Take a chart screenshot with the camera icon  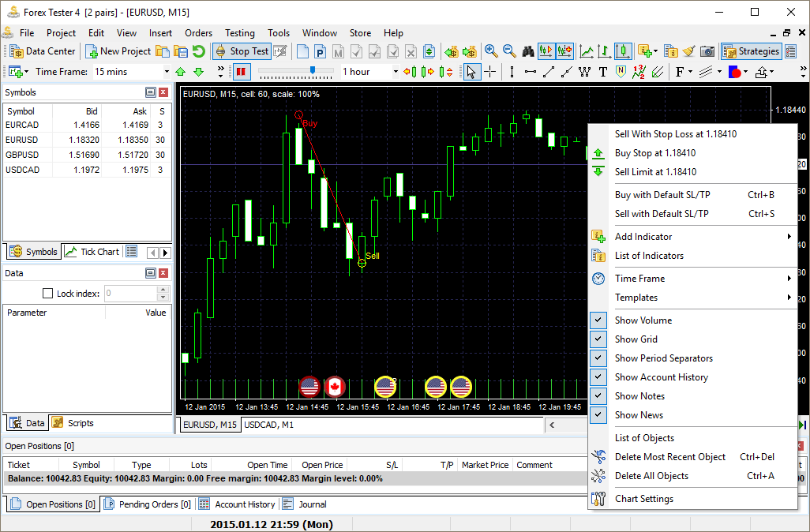point(707,51)
